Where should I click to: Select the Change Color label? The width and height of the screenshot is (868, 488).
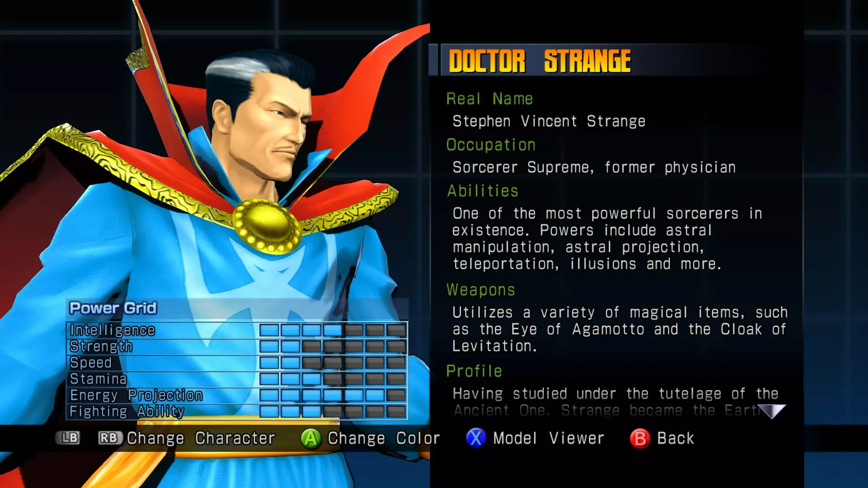(383, 438)
